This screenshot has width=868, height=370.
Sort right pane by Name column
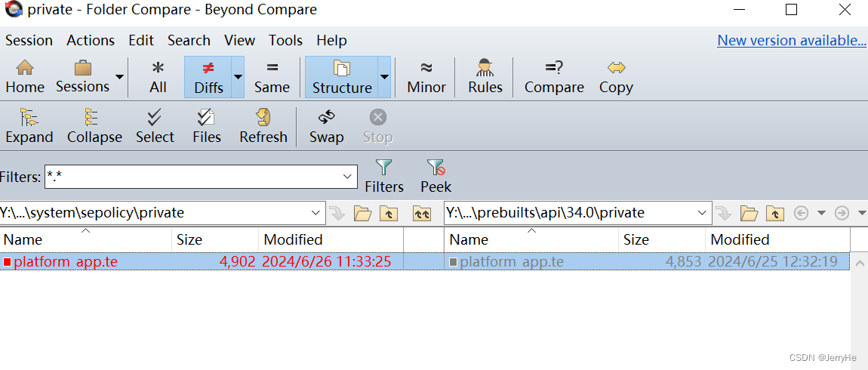click(531, 239)
